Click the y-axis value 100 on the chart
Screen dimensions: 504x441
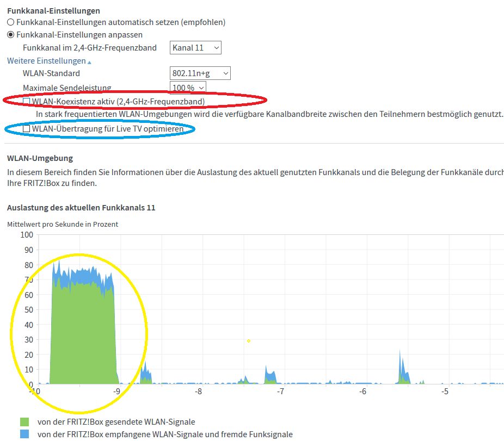27,235
